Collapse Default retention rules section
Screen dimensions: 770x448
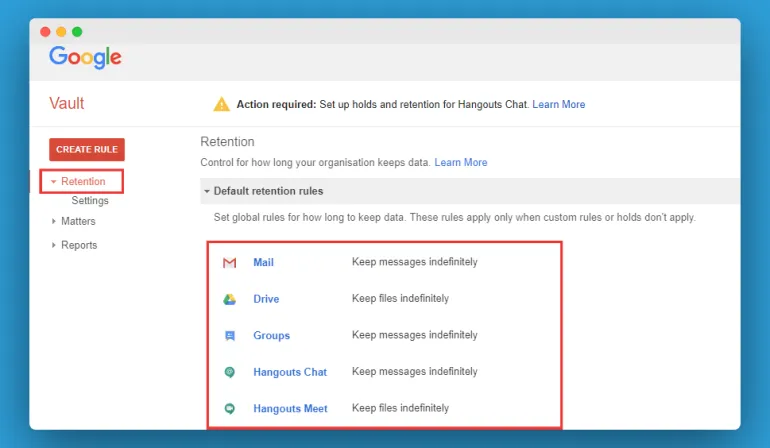tap(207, 191)
